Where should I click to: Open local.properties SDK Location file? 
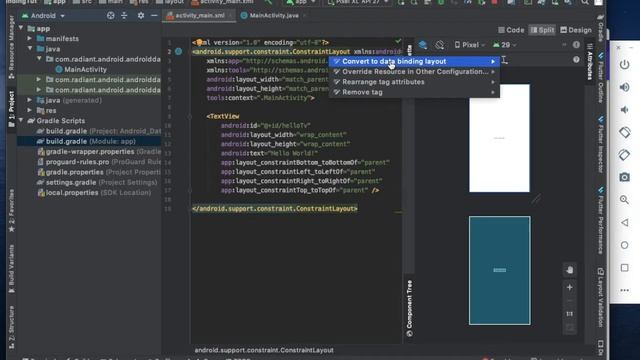click(94, 192)
